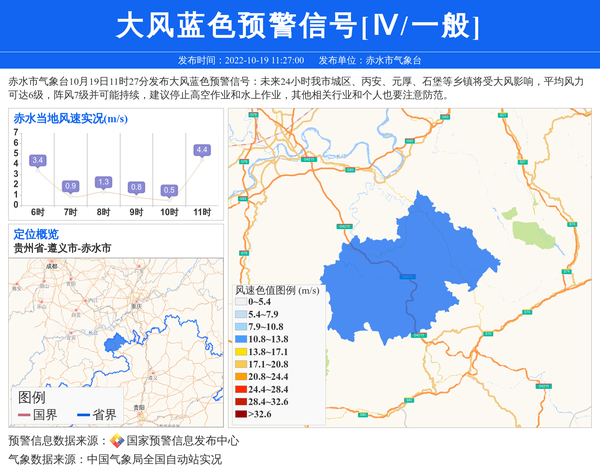Click the 0.9 data label at 7时
The image size is (600, 471).
[70, 186]
